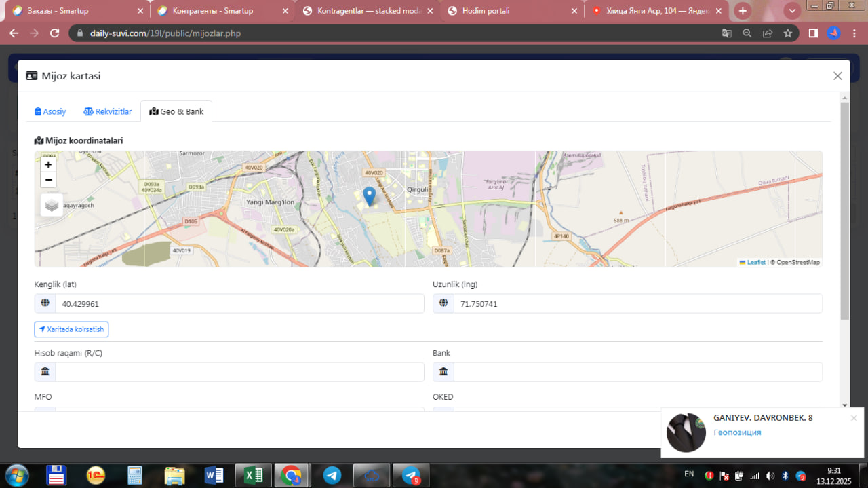This screenshot has width=868, height=488.
Task: Open Excel from the taskbar
Action: point(253,476)
